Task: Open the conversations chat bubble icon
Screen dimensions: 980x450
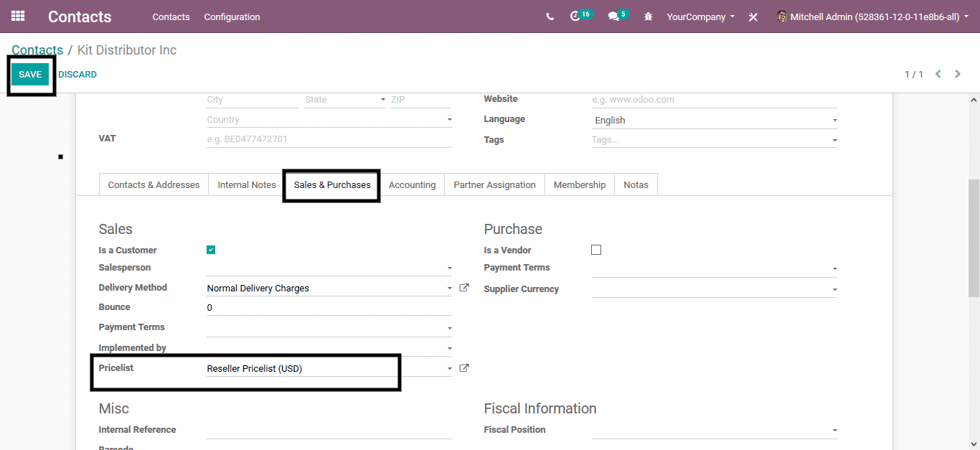Action: pos(613,17)
